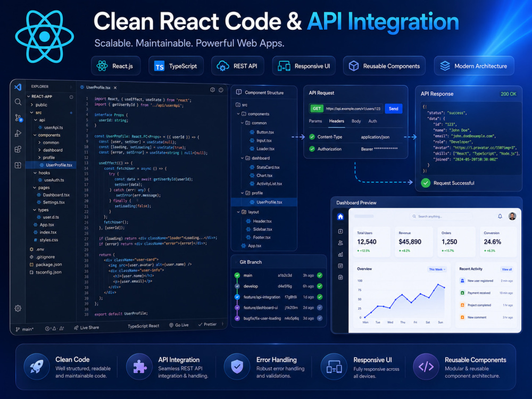Select UserProfile.tsx in Component Structure
The height and width of the screenshot is (399, 532).
pos(264,202)
